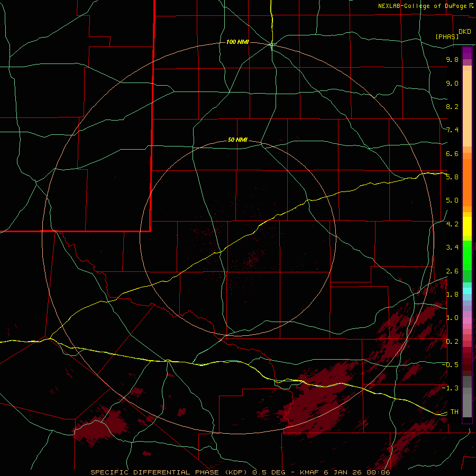Image resolution: width=476 pixels, height=476 pixels.
Task: Click the -1.3 color scale value
Action: click(450, 388)
